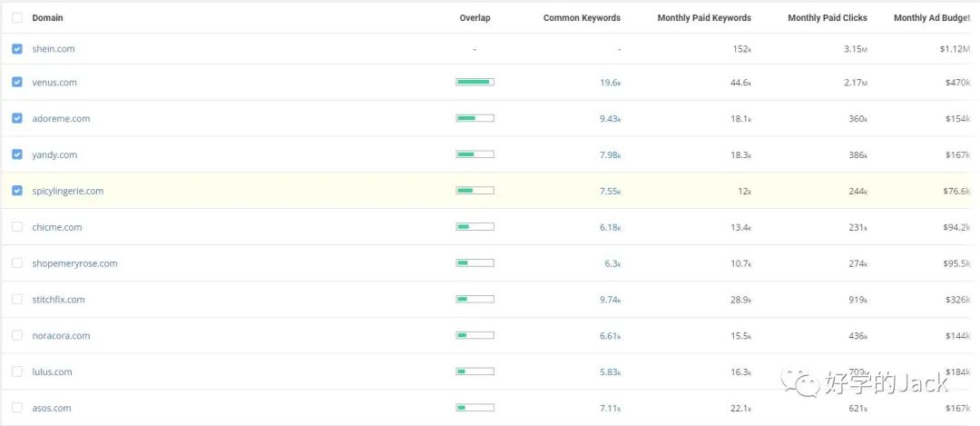980x426 pixels.
Task: Tick the stitchfix.com checkbox
Action: (17, 299)
